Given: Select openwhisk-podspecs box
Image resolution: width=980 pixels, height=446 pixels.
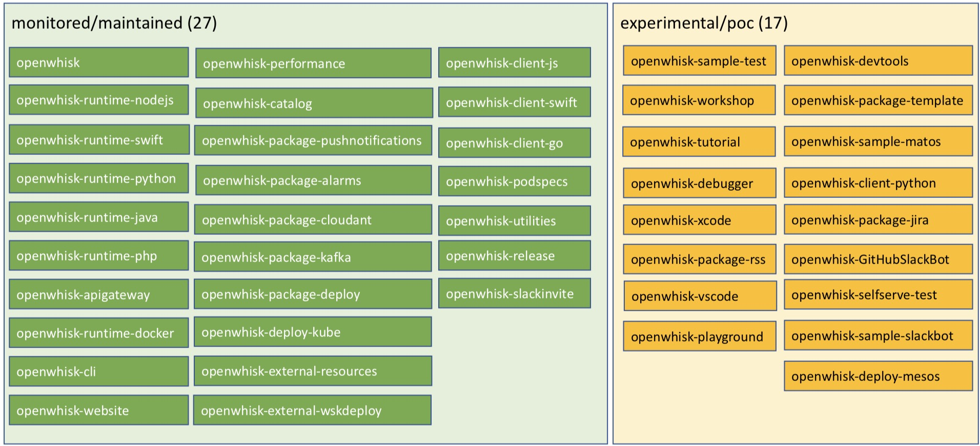Looking at the screenshot, I should 515,181.
